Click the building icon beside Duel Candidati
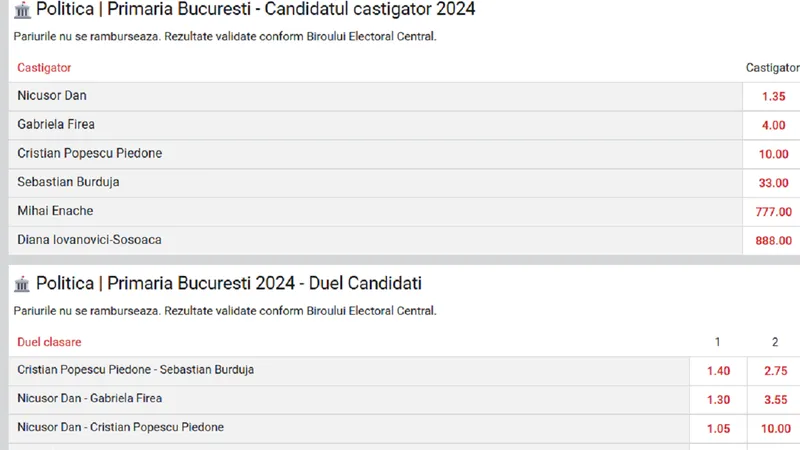 coord(22,284)
